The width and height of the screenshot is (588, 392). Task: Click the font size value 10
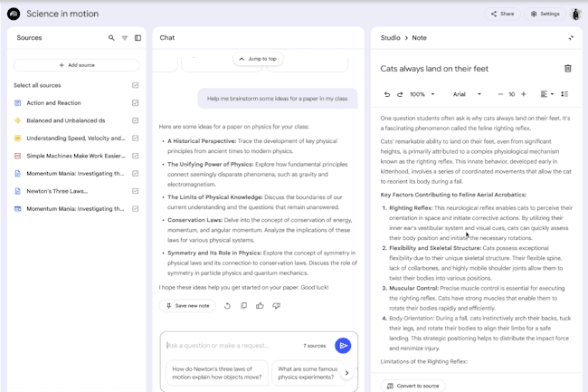(x=511, y=94)
